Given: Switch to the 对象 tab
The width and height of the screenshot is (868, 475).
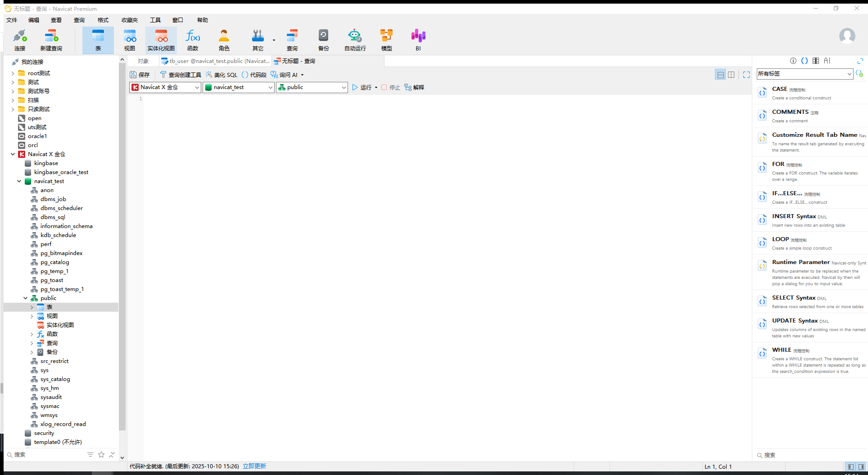Looking at the screenshot, I should [x=143, y=61].
